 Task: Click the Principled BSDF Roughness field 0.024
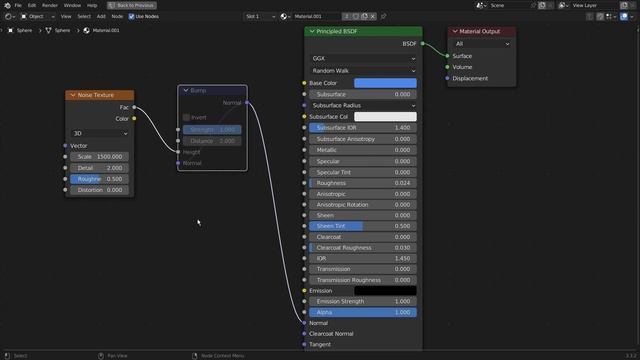click(x=363, y=183)
